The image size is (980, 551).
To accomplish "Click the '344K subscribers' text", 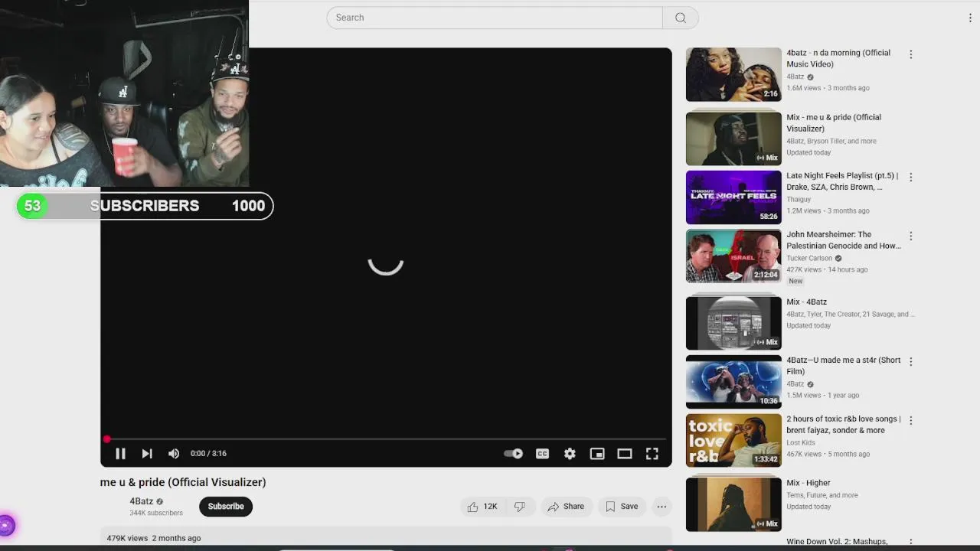I will click(x=156, y=513).
